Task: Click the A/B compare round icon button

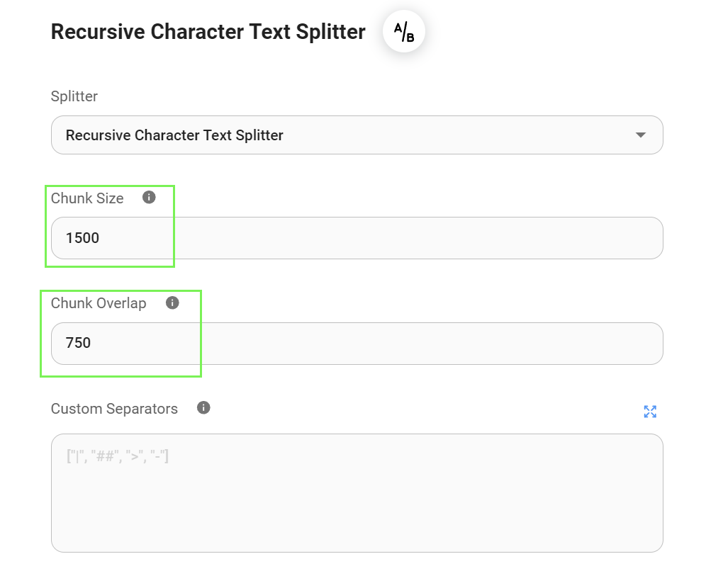Action: point(403,32)
